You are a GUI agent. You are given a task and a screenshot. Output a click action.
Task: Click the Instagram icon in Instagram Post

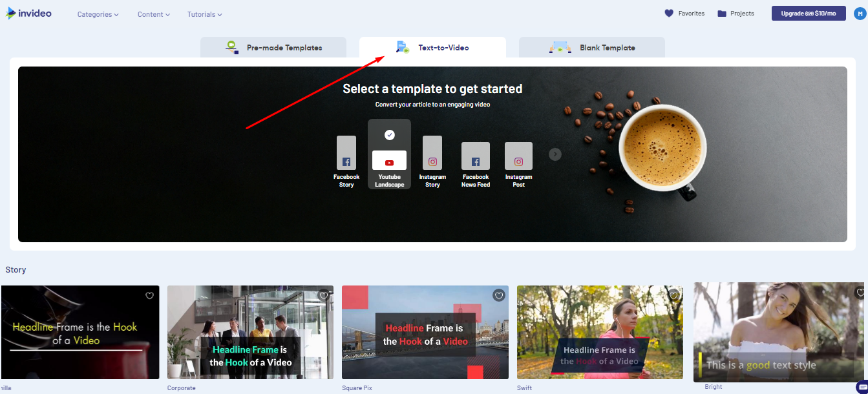(518, 162)
